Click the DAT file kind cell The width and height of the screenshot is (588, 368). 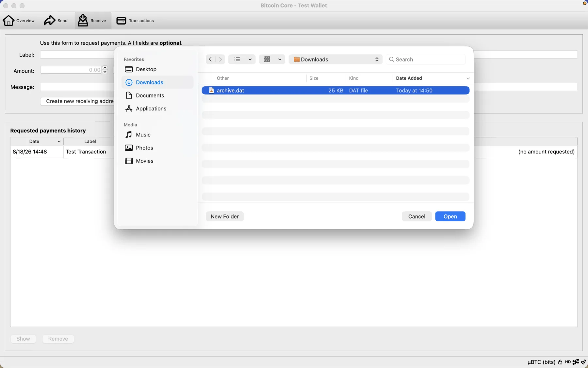358,91
